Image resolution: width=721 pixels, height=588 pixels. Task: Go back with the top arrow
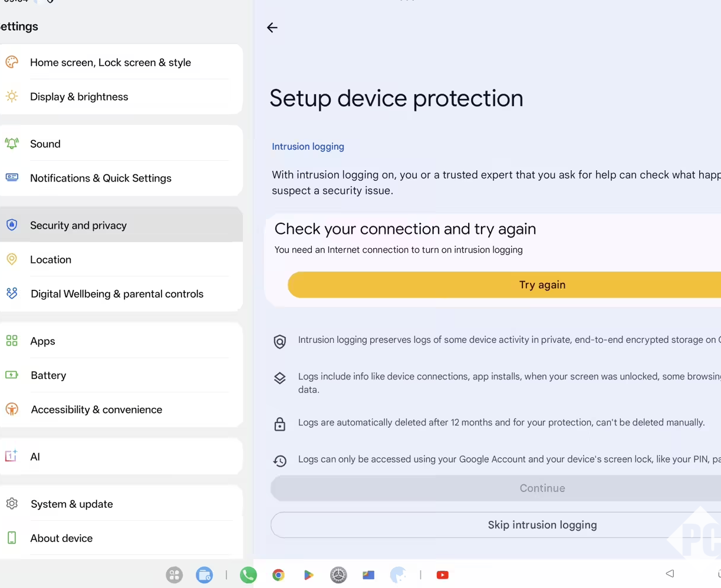(272, 28)
